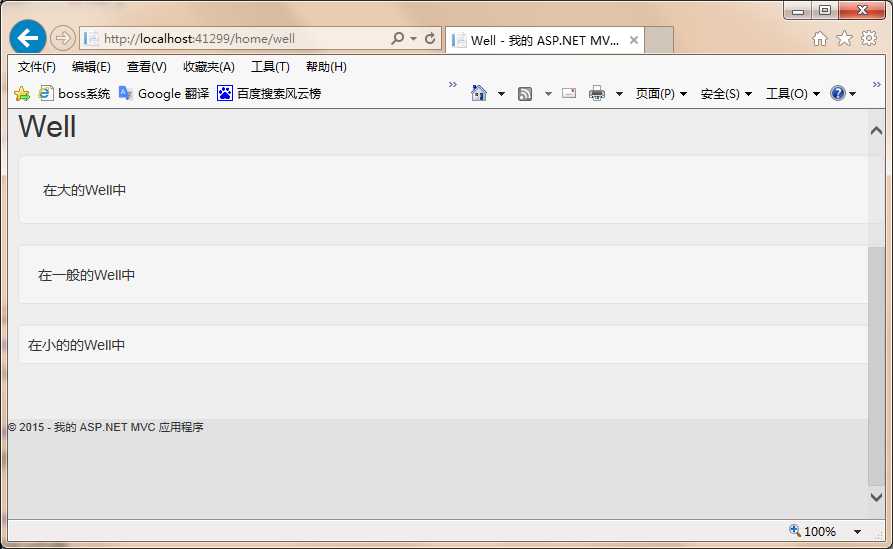This screenshot has height=549, width=893.
Task: Click the blue help question mark icon
Action: [x=838, y=93]
